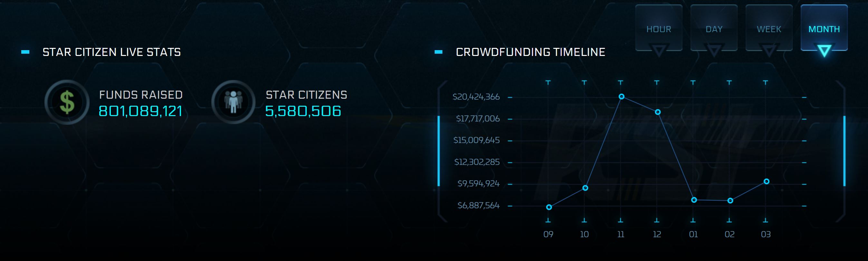The image size is (868, 261).
Task: Click the month 12 data point
Action: [x=658, y=112]
